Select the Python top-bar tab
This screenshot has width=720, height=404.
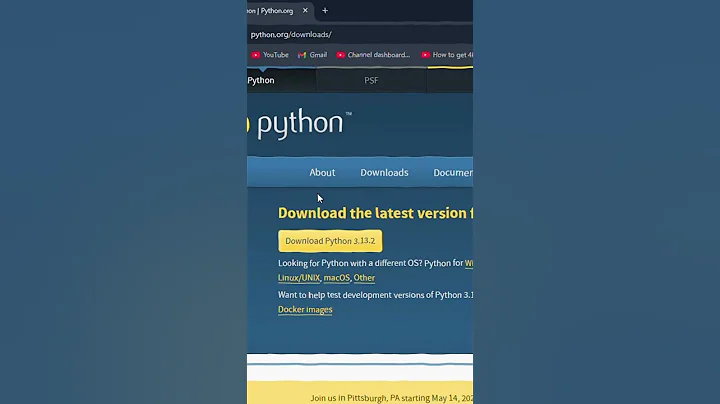click(x=281, y=80)
